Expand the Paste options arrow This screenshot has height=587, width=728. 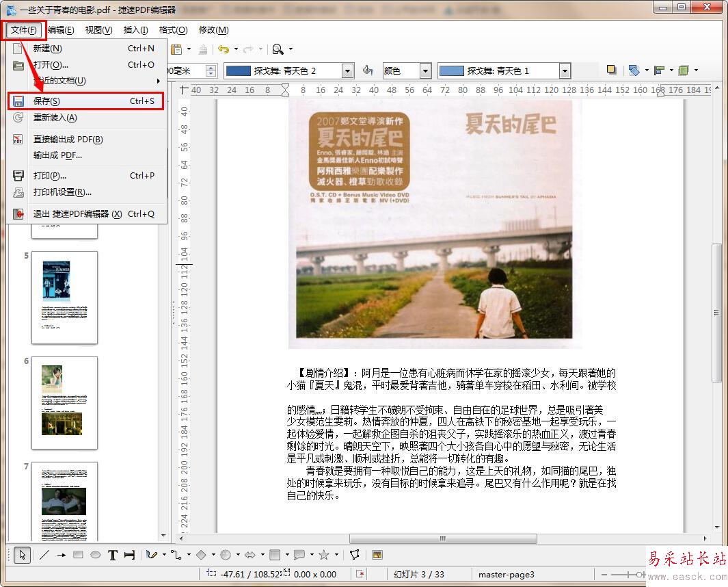pos(189,49)
